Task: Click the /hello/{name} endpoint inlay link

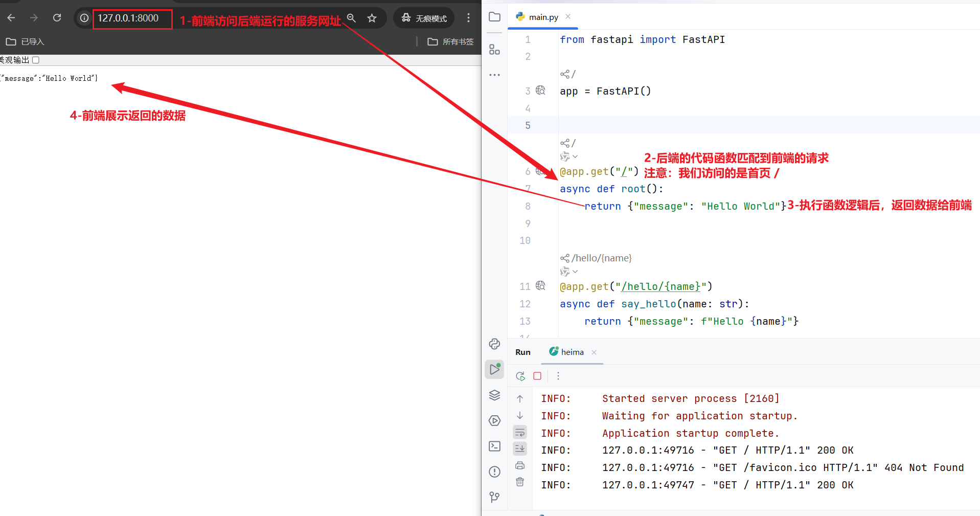Action: tap(601, 258)
